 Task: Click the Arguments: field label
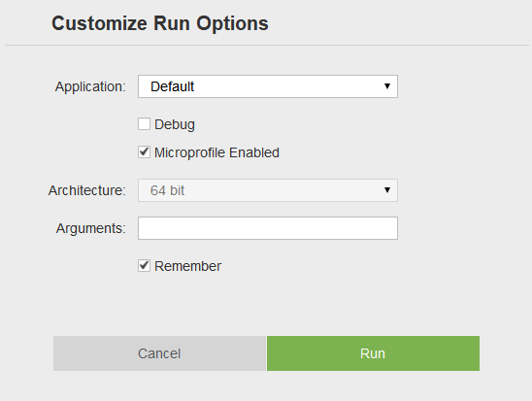tap(91, 228)
